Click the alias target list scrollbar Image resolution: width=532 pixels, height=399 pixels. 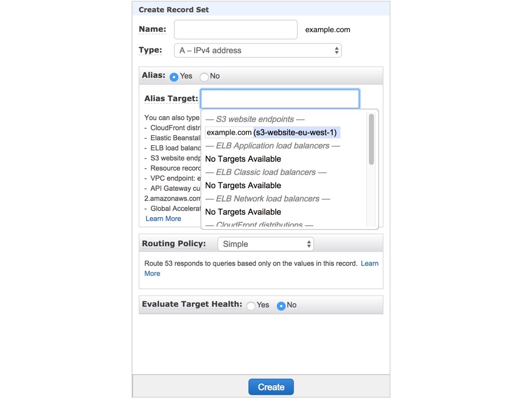pos(371,139)
